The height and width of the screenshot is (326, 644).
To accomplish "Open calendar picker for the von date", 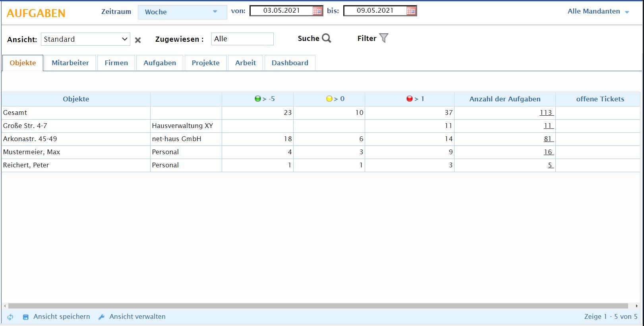I will pyautogui.click(x=317, y=11).
